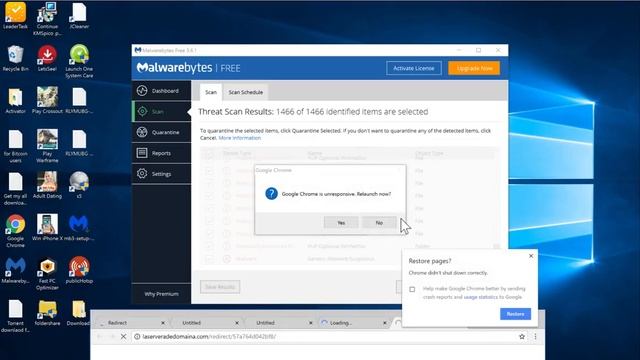
Task: Click Why Premium in Malwarebytes sidebar
Action: click(x=162, y=294)
